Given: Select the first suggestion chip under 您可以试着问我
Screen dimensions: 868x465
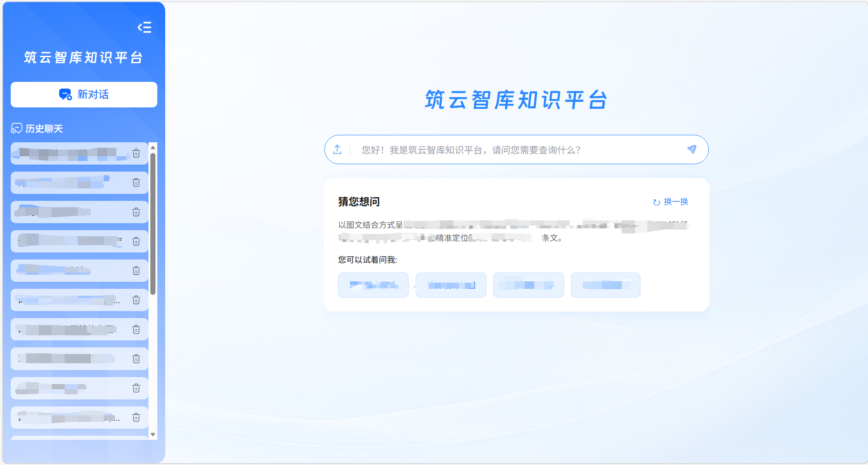Looking at the screenshot, I should click(x=373, y=285).
